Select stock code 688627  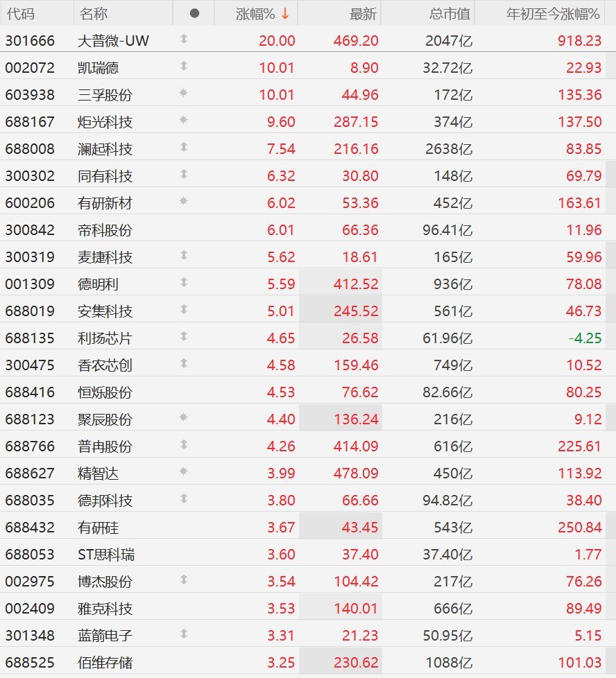pyautogui.click(x=30, y=473)
